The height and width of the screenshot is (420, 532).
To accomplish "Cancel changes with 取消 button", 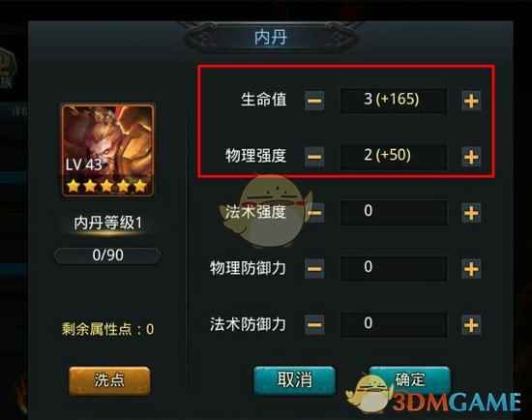I will click(294, 380).
